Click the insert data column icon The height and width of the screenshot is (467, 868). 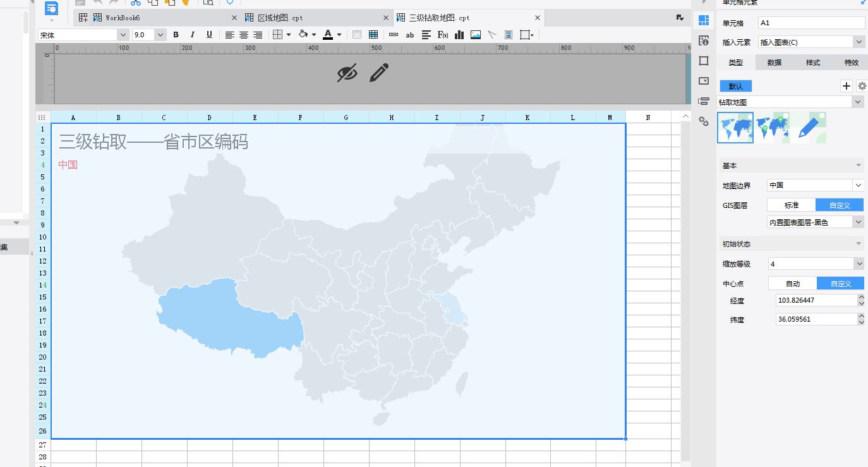point(394,35)
